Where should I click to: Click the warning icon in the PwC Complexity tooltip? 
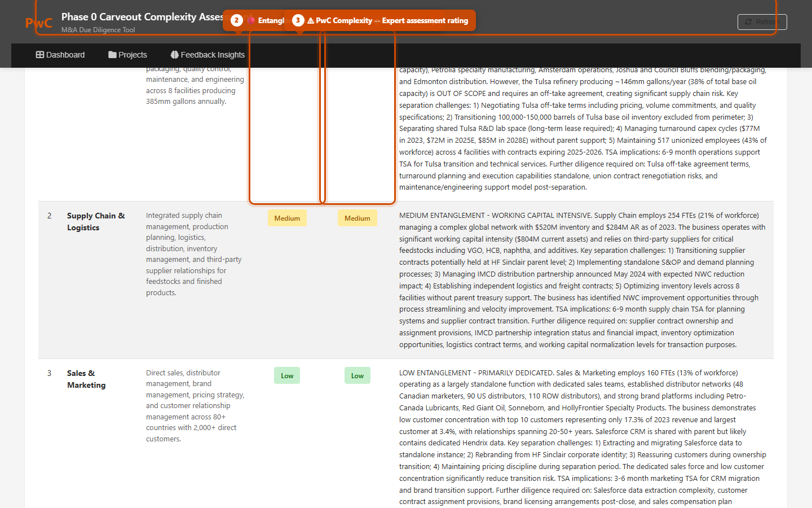311,21
